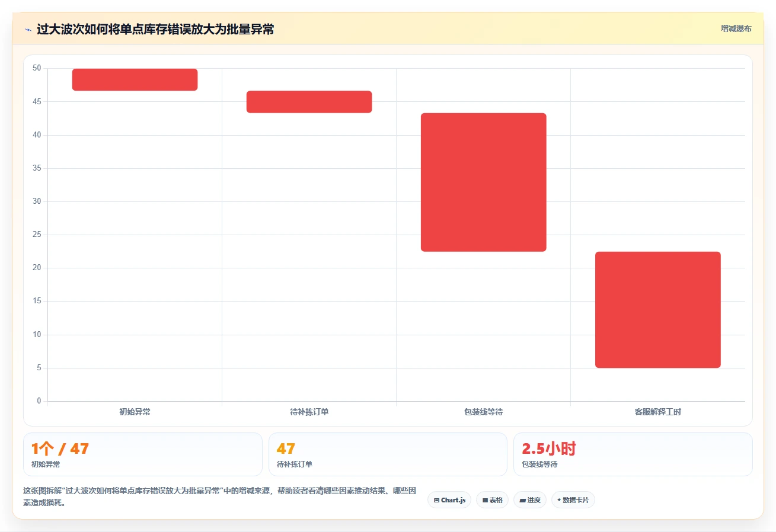The height and width of the screenshot is (532, 776).
Task: Click the 初始异常 caption in first card
Action: pyautogui.click(x=46, y=464)
